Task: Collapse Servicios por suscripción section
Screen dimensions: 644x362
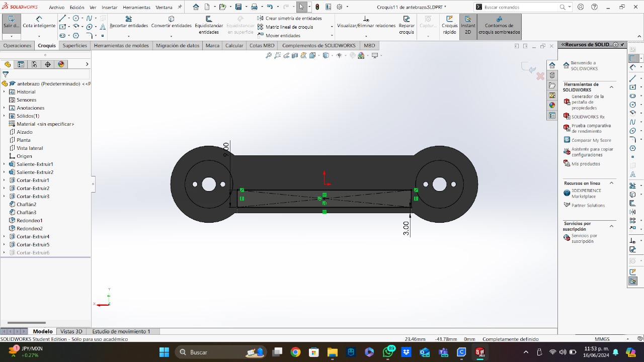Action: click(611, 226)
